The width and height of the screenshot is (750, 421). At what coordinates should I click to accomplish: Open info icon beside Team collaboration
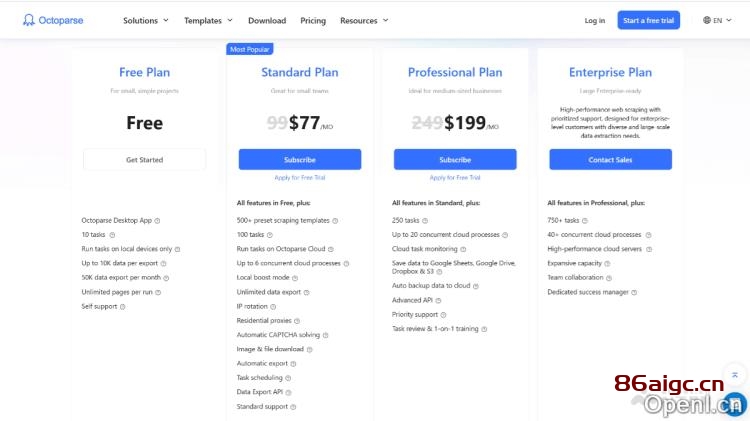coord(609,278)
